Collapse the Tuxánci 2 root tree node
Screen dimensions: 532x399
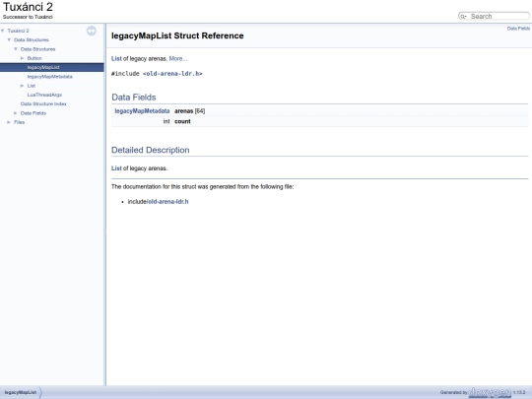(x=3, y=31)
